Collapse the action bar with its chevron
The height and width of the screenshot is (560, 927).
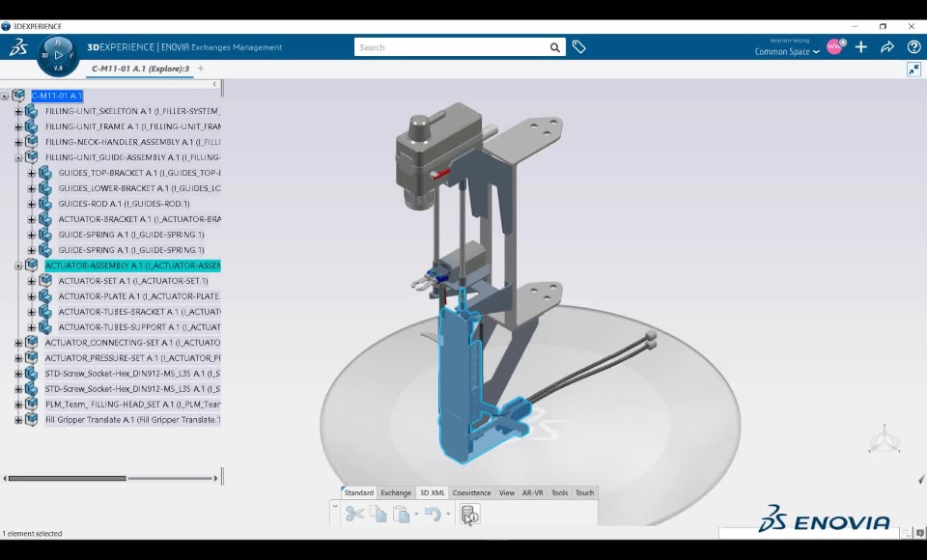[335, 507]
